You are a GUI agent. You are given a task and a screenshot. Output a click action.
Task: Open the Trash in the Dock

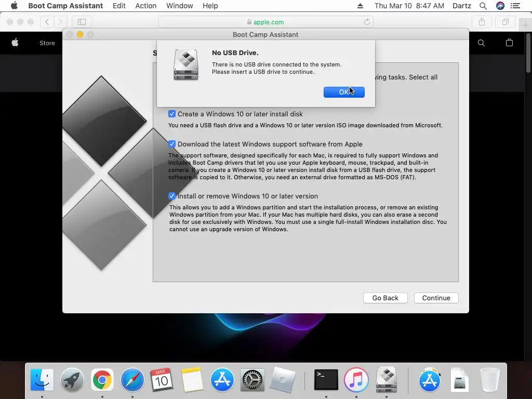(489, 380)
